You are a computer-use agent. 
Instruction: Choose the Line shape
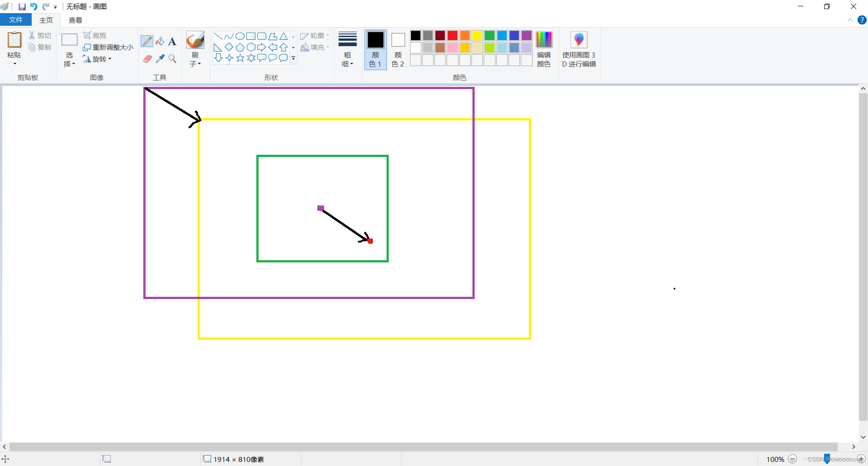(x=218, y=36)
